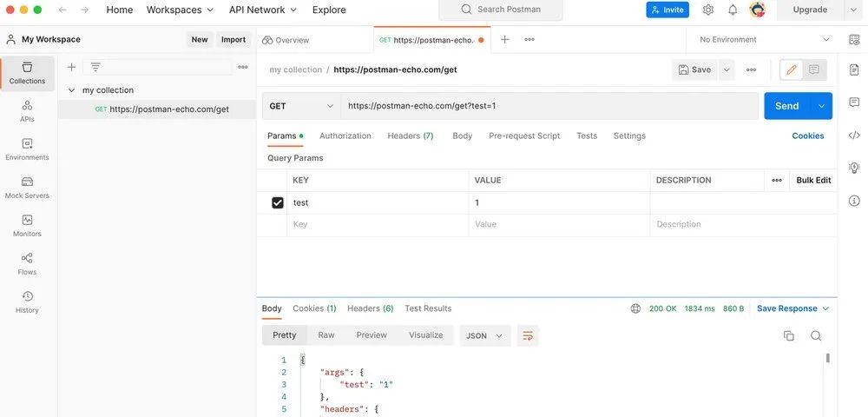Open the Workspaces menu
Image resolution: width=868 pixels, height=417 pixels.
coord(180,10)
